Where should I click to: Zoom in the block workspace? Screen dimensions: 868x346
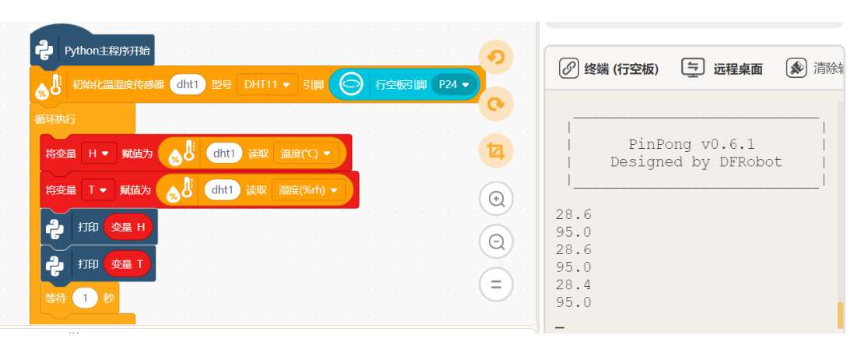(496, 199)
